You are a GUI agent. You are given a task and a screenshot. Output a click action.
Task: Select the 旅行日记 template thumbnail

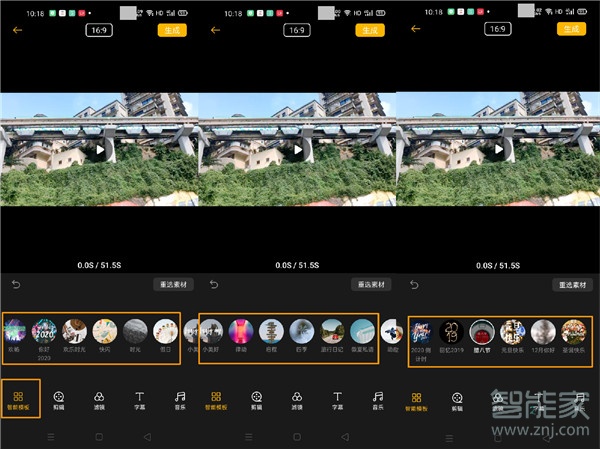pyautogui.click(x=333, y=332)
